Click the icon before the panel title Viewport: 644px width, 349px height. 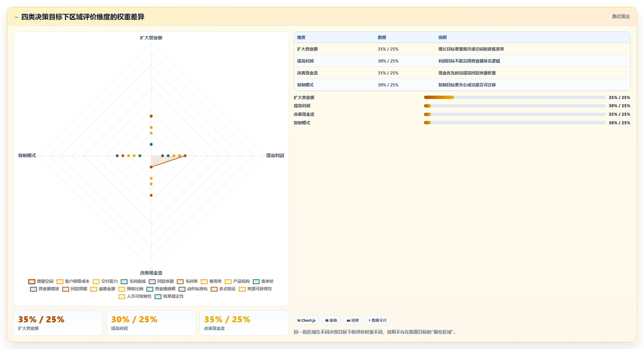pyautogui.click(x=16, y=17)
